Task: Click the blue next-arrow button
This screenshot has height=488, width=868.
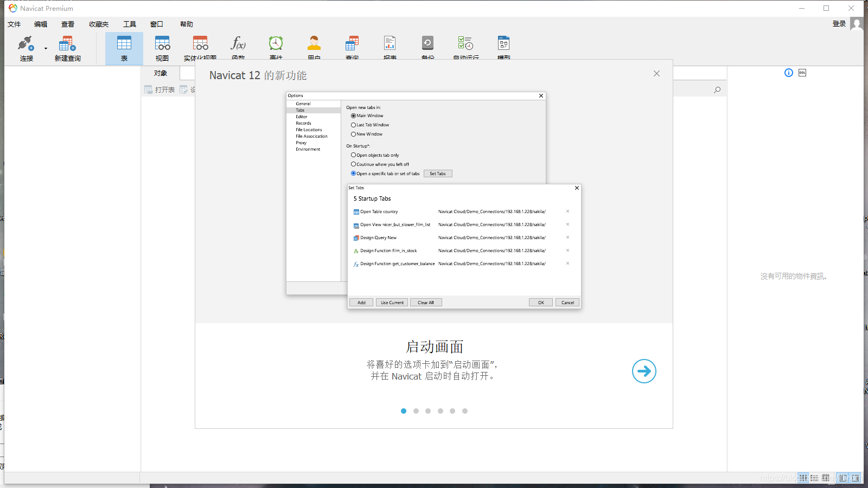Action: (644, 371)
